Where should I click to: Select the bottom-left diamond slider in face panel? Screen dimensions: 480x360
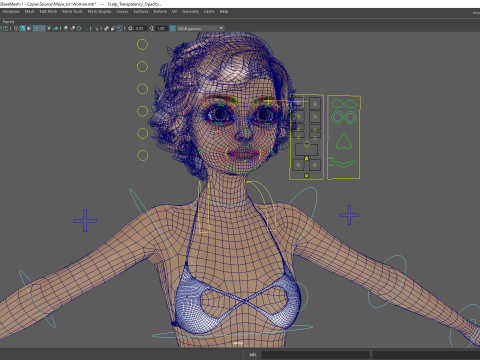[x=298, y=165]
